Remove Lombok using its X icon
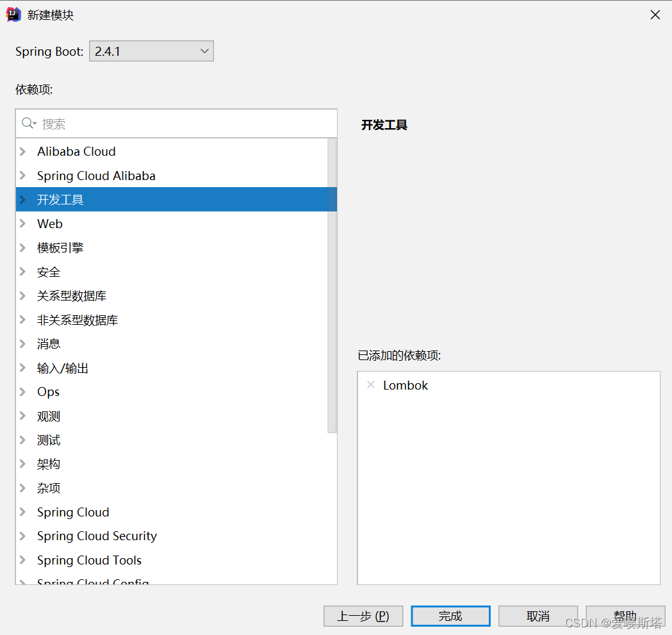 tap(371, 384)
